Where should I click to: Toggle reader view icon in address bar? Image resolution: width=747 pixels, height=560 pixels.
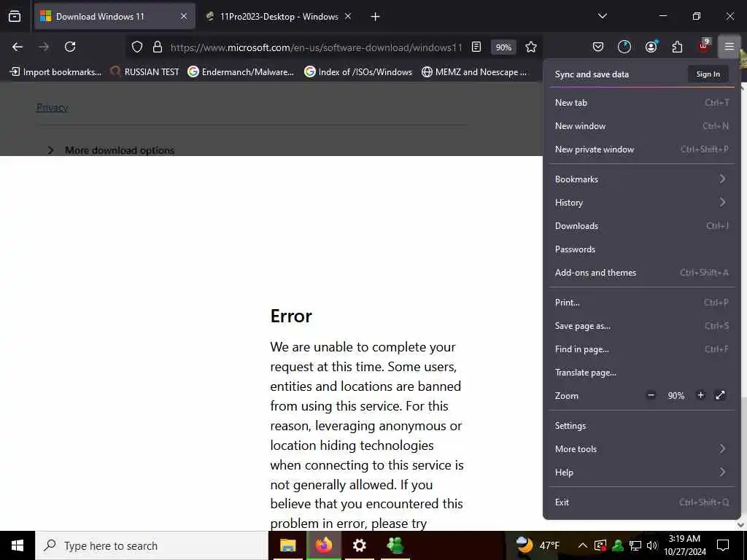click(476, 47)
